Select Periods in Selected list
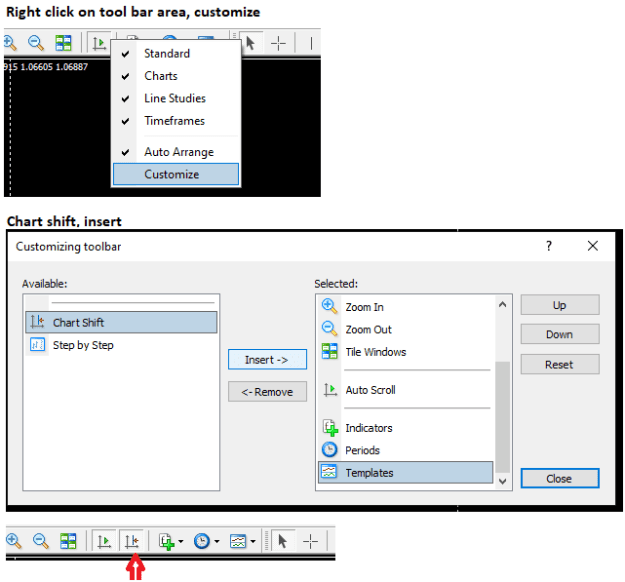Image resolution: width=625 pixels, height=582 pixels. coord(406,450)
